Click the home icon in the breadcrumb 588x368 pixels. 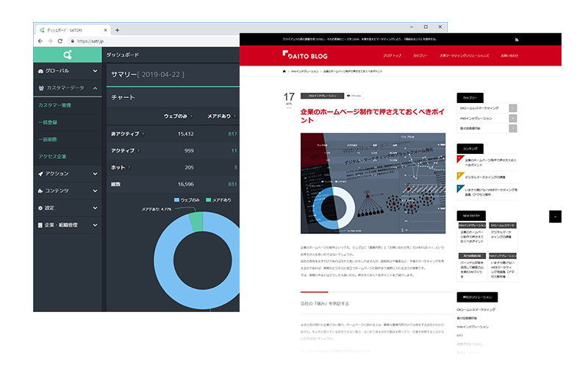click(284, 71)
